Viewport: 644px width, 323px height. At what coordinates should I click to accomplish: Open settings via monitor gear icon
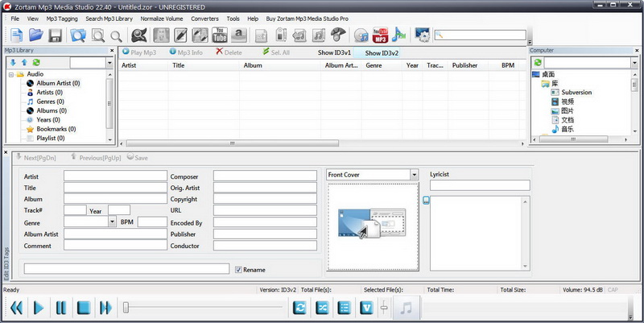[x=422, y=35]
